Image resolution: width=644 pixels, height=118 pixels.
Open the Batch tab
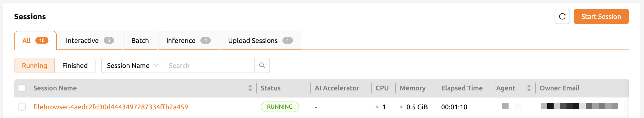[140, 40]
